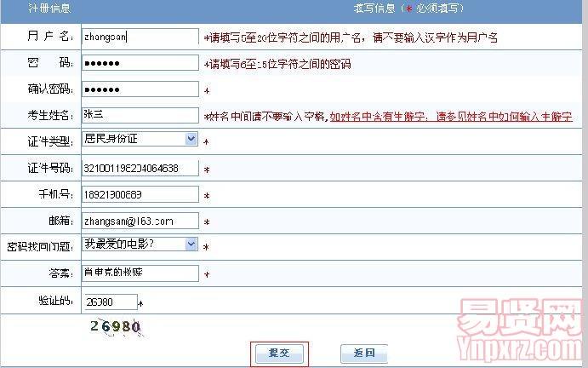The height and width of the screenshot is (368, 588).
Task: Click the 答案 answer input field
Action: (x=140, y=273)
